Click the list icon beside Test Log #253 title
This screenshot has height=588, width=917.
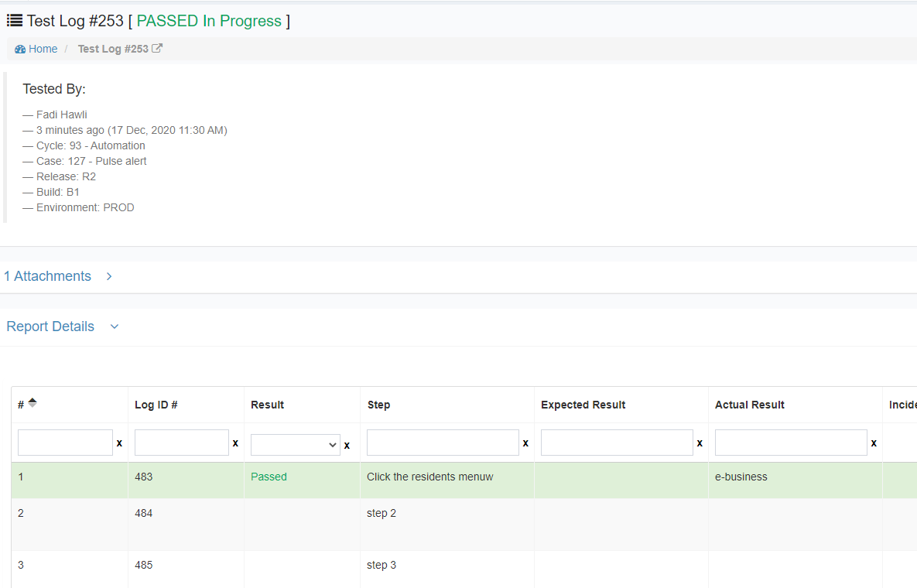(x=15, y=21)
